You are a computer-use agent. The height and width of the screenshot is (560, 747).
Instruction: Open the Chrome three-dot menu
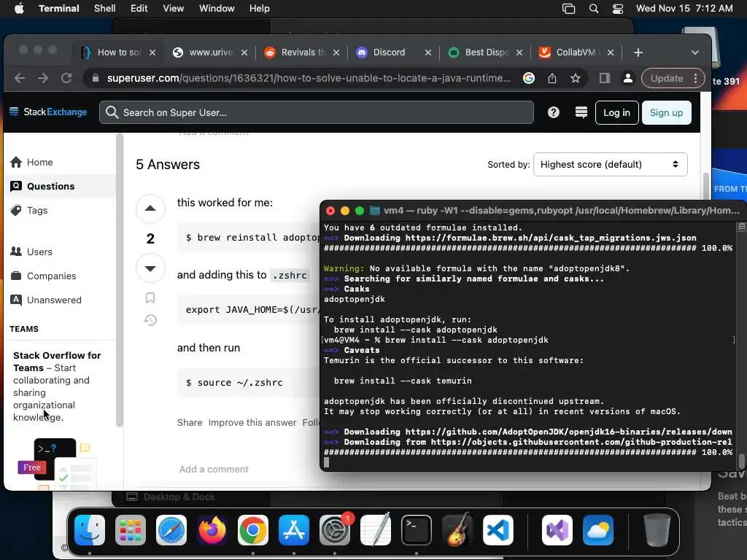tap(695, 78)
